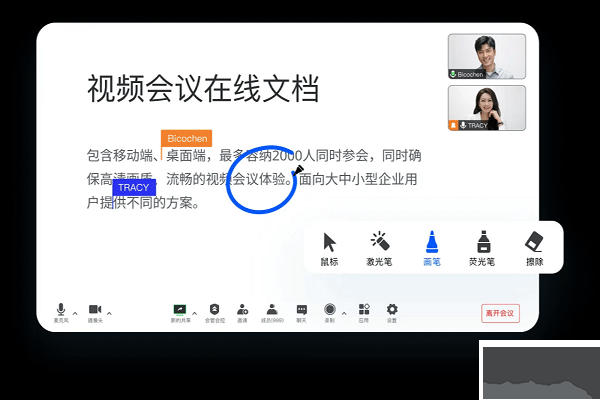Viewport: 600px width, 400px height.
Task: Click the text 面向大中小型企业用
Action: pyautogui.click(x=358, y=179)
